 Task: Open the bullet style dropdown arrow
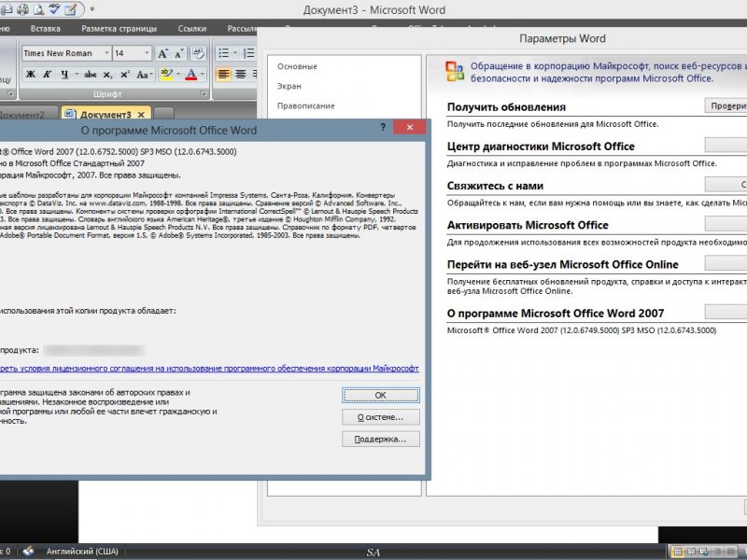(235, 53)
